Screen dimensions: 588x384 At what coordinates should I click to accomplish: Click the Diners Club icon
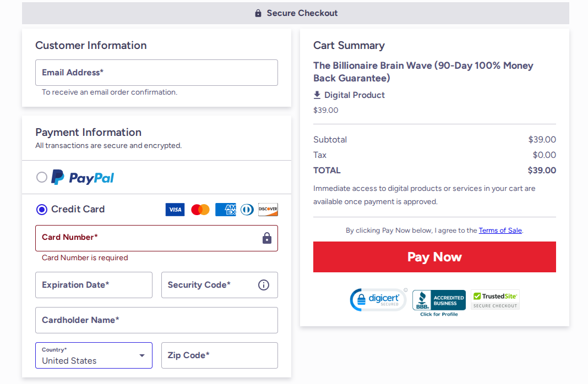(247, 210)
